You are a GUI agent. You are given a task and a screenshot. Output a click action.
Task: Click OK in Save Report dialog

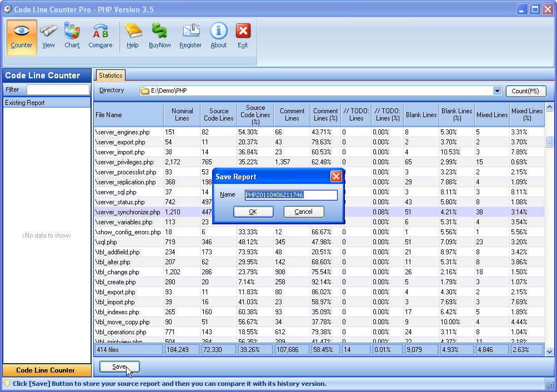pyautogui.click(x=253, y=212)
